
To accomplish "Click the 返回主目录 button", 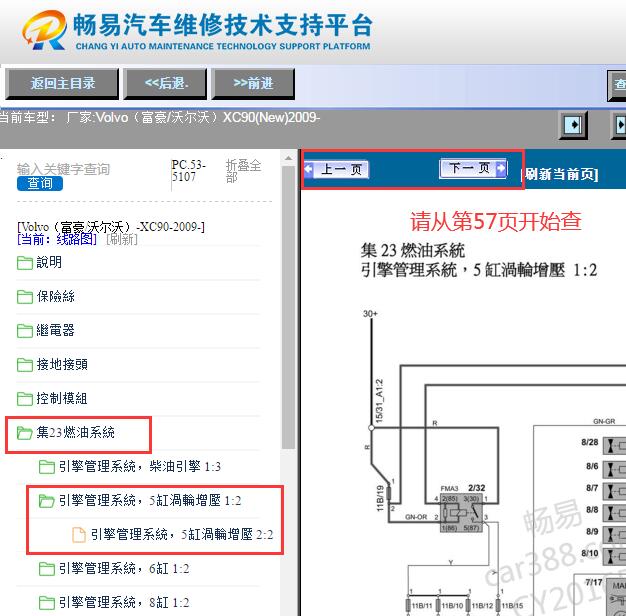I will pos(62,83).
